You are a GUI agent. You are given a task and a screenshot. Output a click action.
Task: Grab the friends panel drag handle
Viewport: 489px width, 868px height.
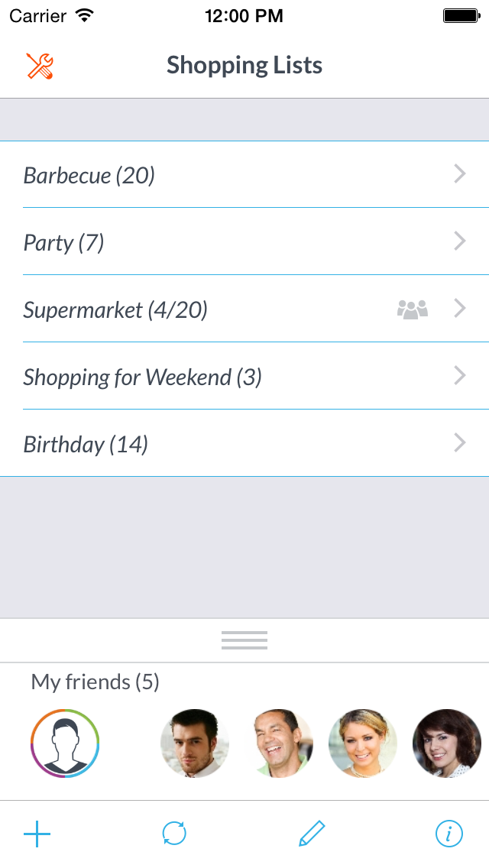(244, 640)
